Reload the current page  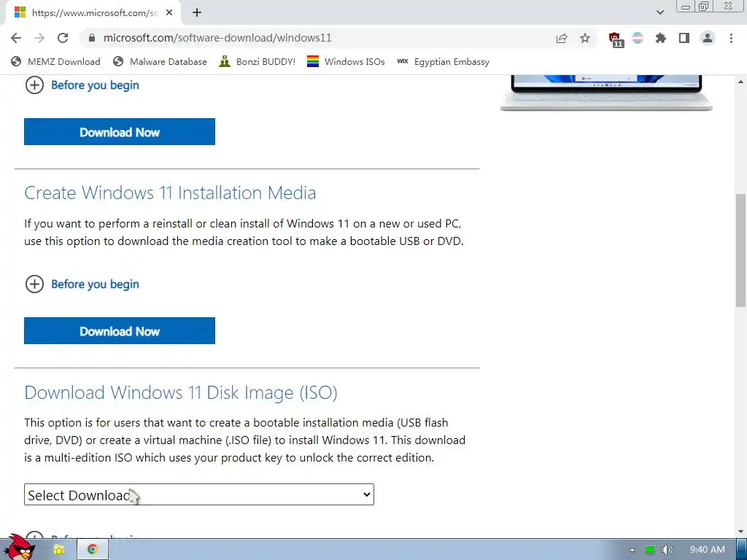(63, 38)
